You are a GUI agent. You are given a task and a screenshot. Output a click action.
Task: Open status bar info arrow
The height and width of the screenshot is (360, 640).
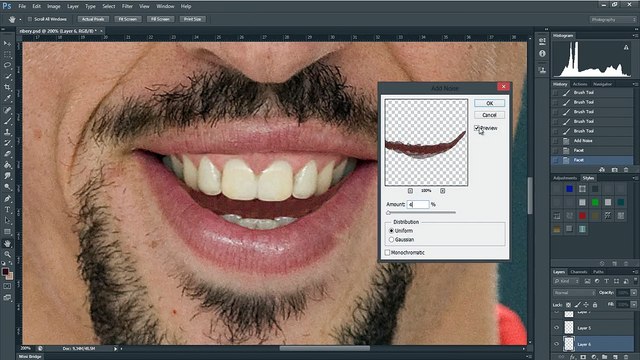coord(116,349)
